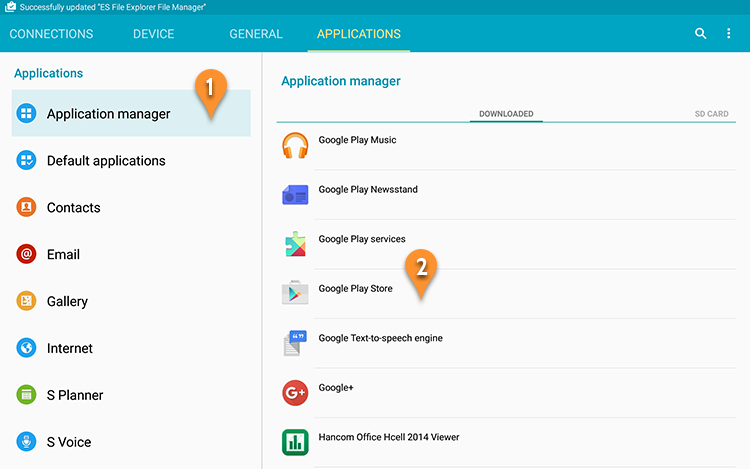Open the three-dot overflow menu
The image size is (750, 469).
(728, 33)
